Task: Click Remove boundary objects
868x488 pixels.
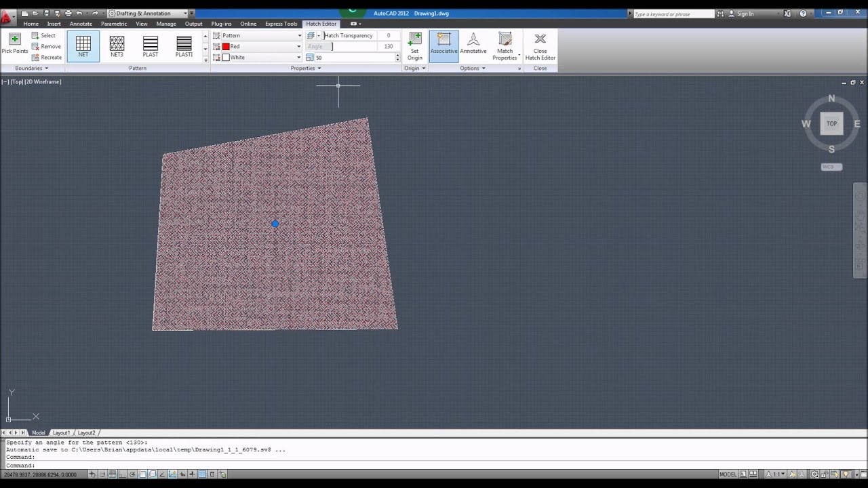Action: pyautogui.click(x=46, y=46)
